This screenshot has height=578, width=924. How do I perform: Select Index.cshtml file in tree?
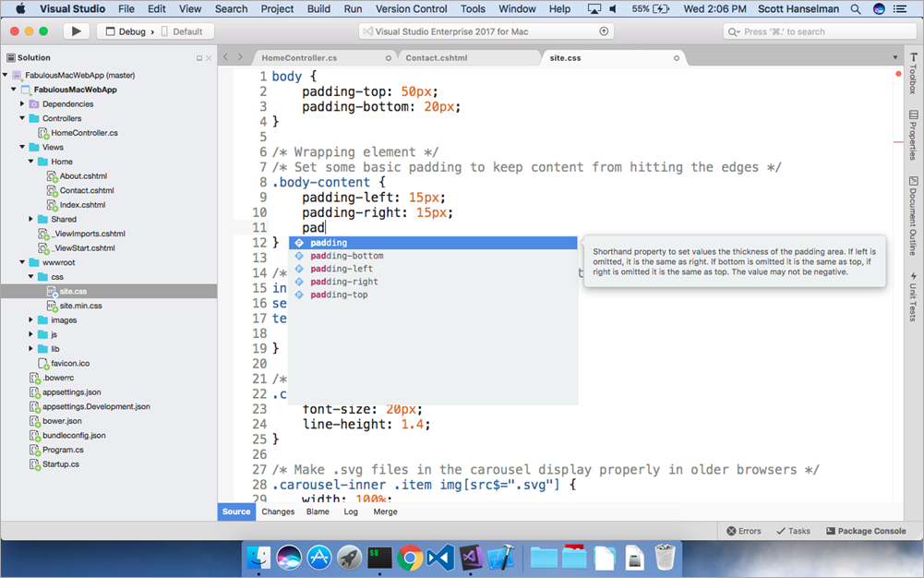click(82, 204)
